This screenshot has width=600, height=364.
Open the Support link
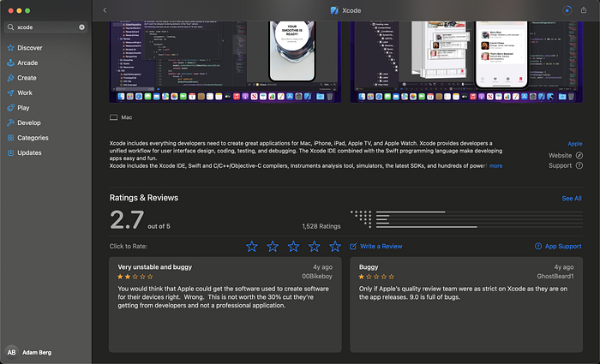tap(561, 165)
